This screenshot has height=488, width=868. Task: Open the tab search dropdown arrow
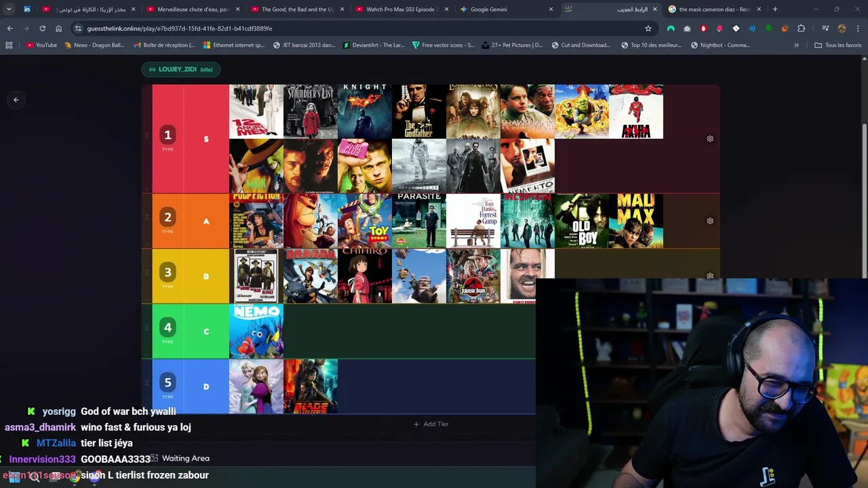tap(9, 9)
